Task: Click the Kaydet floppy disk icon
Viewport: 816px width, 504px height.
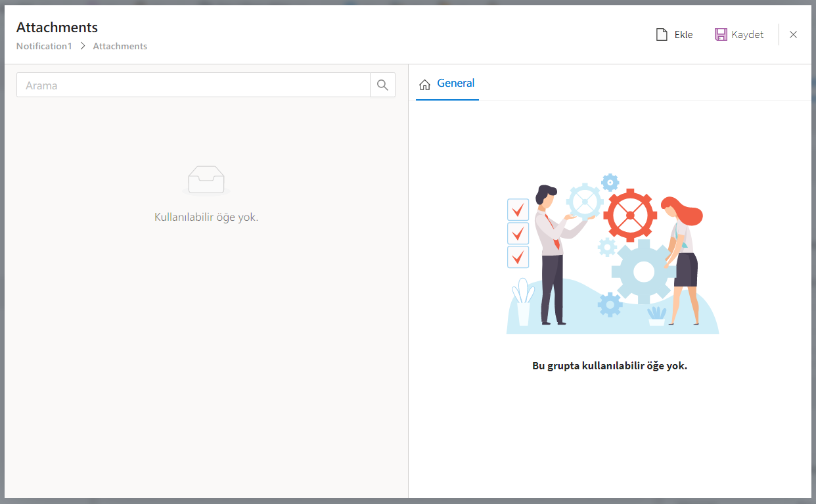Action: tap(721, 35)
